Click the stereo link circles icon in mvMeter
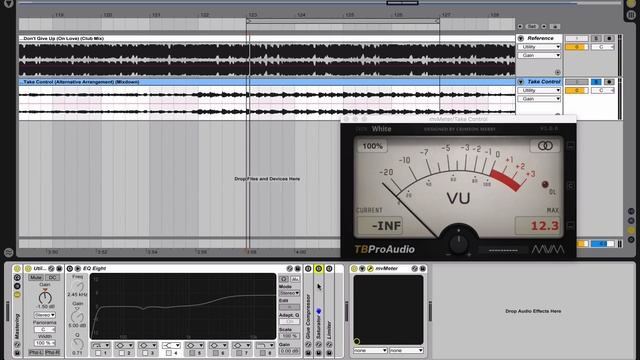Viewport: 640px width, 360px height. 545,146
